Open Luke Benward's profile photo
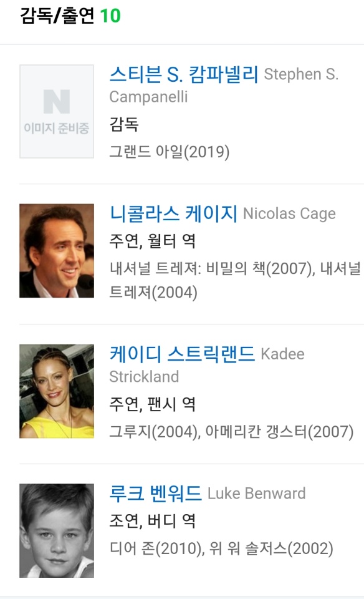364x599 pixels. point(57,530)
